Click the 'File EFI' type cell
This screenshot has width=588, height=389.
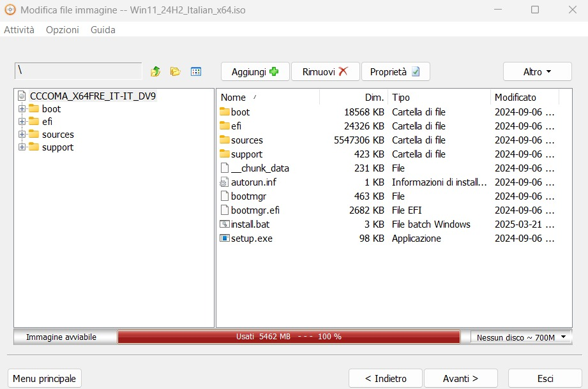[x=407, y=210]
